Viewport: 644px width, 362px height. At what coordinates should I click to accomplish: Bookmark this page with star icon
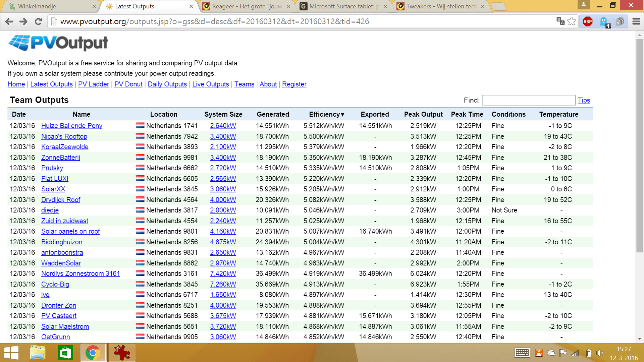572,21
